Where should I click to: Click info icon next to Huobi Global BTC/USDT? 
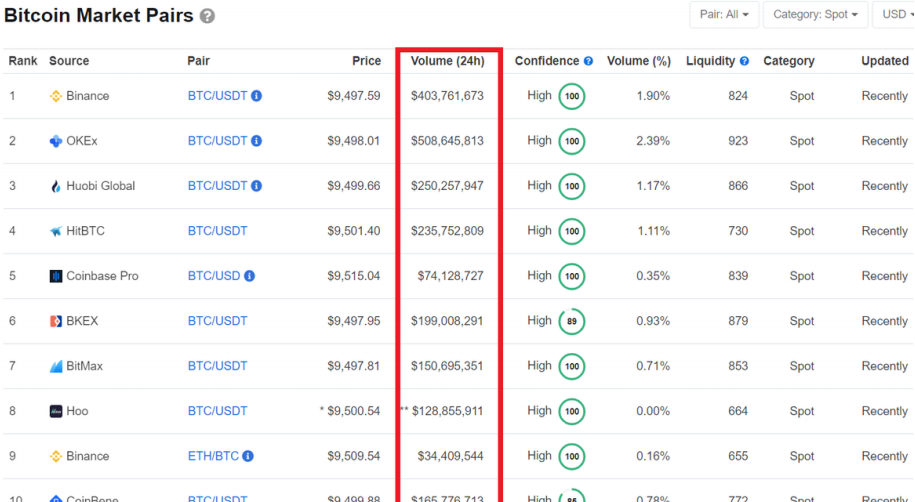[256, 186]
